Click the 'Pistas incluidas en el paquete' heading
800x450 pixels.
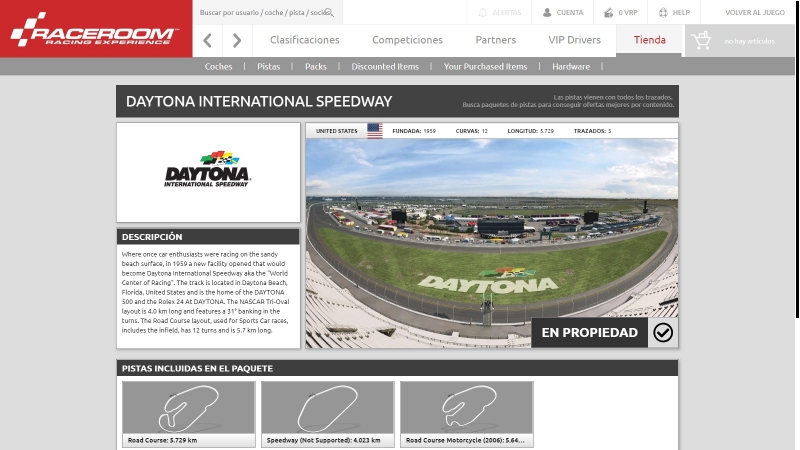point(197,368)
